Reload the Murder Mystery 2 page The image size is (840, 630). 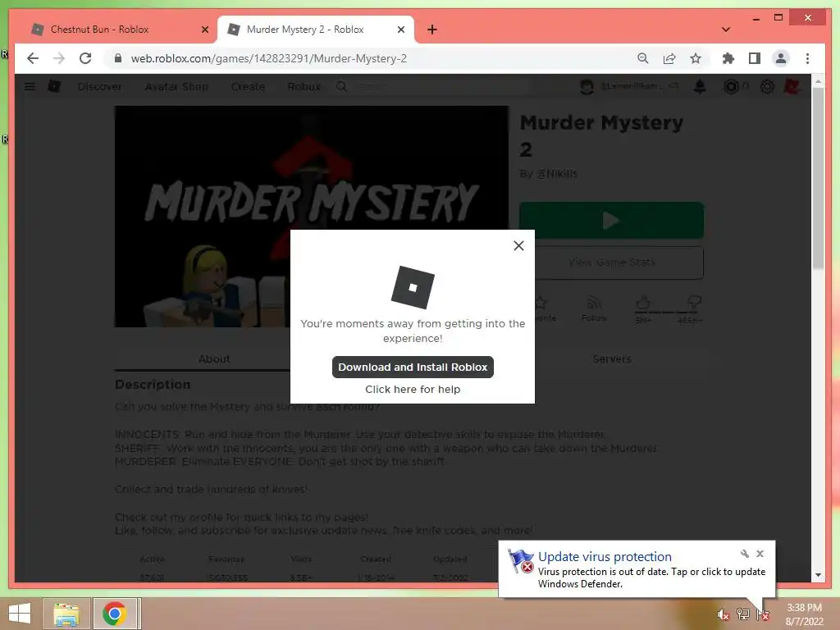click(x=85, y=58)
